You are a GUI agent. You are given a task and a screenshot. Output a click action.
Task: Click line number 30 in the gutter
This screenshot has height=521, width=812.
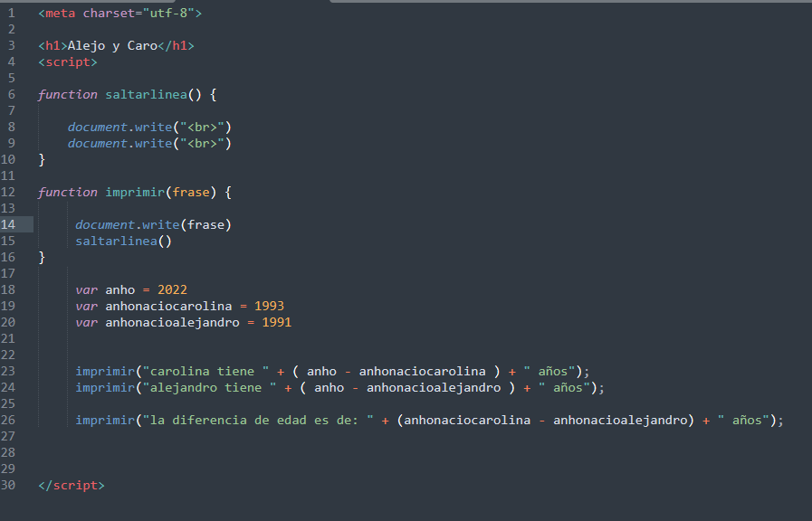(x=8, y=486)
